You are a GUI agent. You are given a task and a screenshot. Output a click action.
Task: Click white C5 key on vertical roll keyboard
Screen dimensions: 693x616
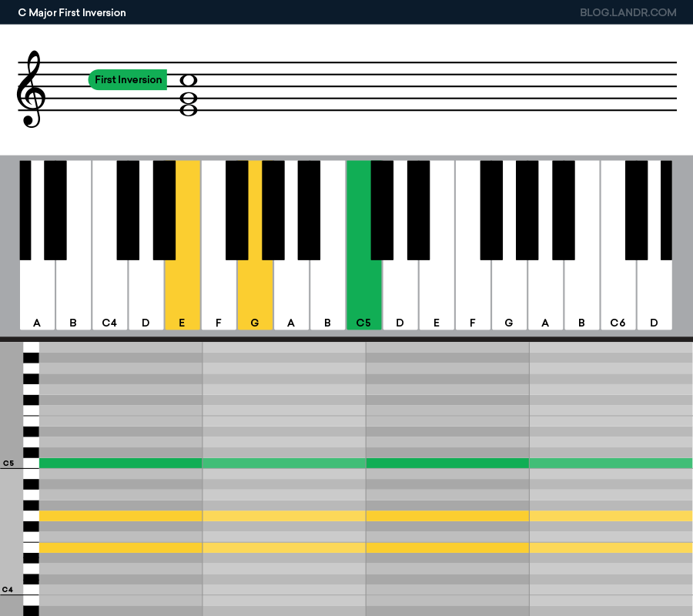click(x=31, y=463)
